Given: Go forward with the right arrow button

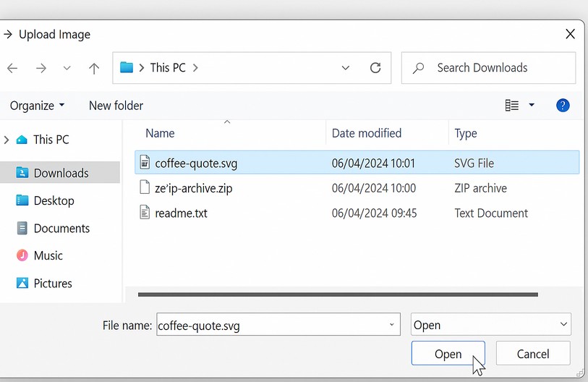Looking at the screenshot, I should pos(41,68).
